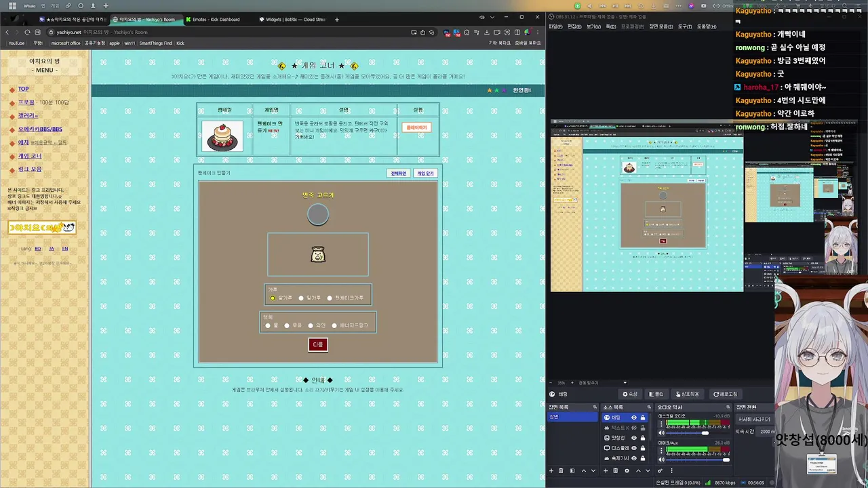Open OBS source 속성 properties button
This screenshot has height=488, width=868.
click(x=631, y=394)
